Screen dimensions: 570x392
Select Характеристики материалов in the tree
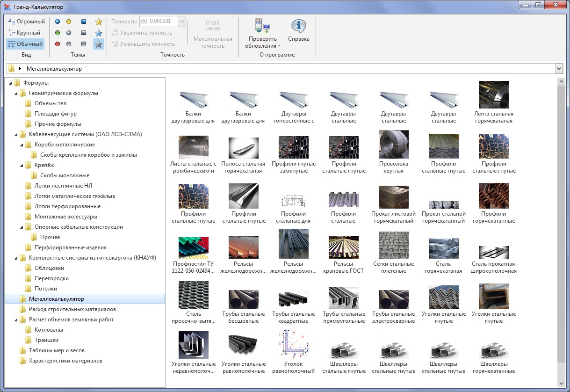[x=65, y=361]
